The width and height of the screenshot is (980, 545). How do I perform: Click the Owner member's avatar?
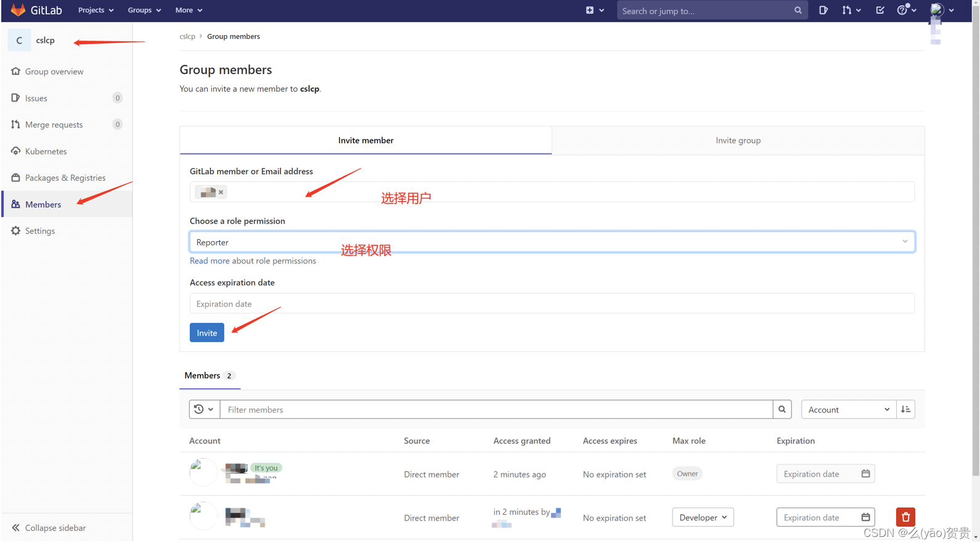[203, 472]
